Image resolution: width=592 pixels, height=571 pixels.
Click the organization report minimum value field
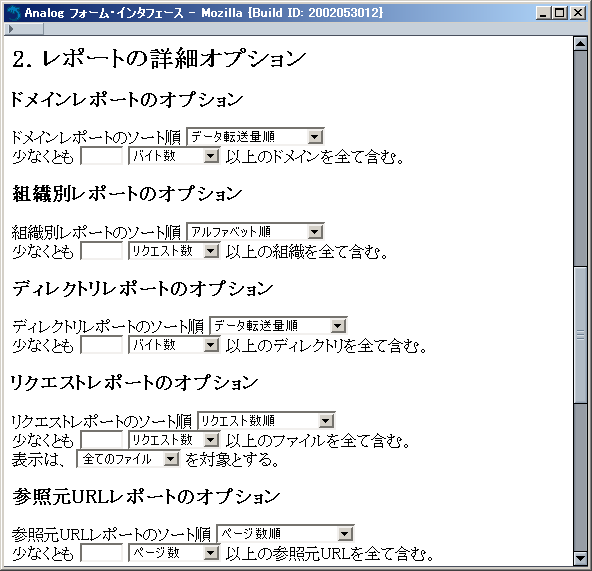(102, 251)
